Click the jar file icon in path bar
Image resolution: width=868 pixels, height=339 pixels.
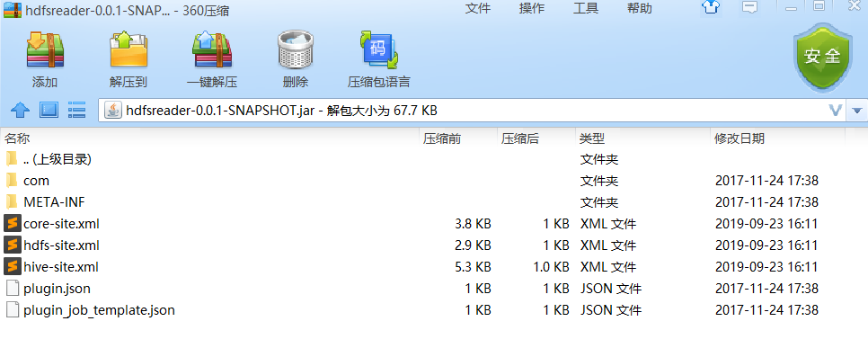[113, 111]
